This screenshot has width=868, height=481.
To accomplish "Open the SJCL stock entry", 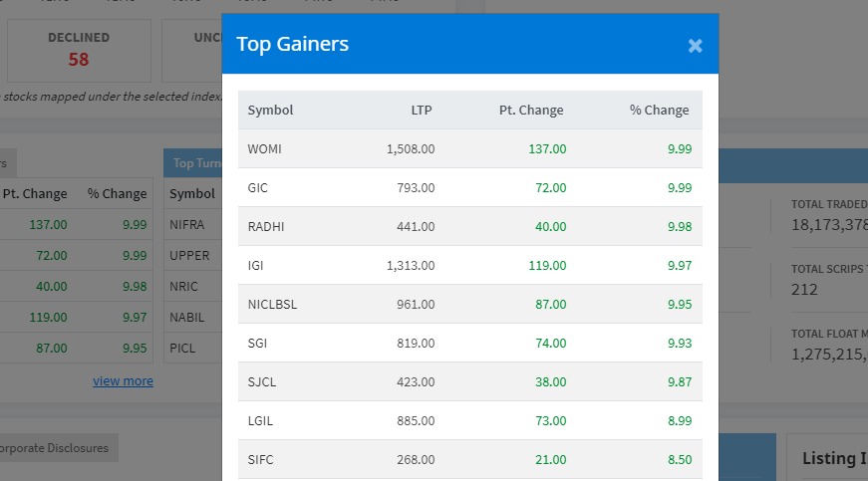I will pos(261,382).
